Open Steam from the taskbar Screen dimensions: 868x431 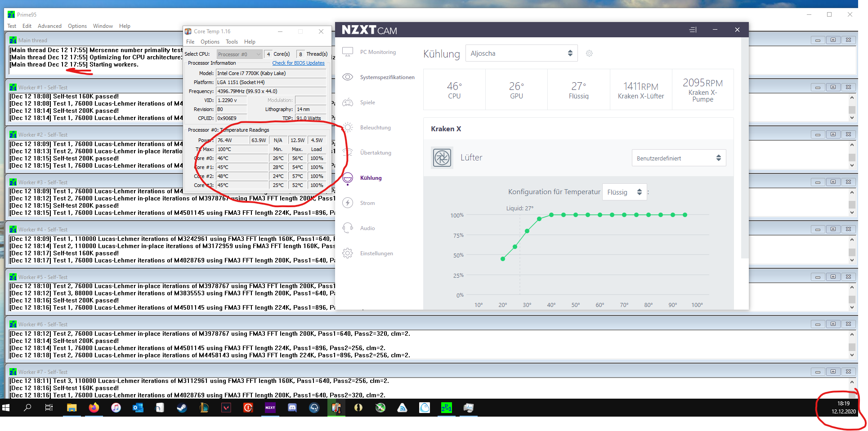[x=182, y=408]
